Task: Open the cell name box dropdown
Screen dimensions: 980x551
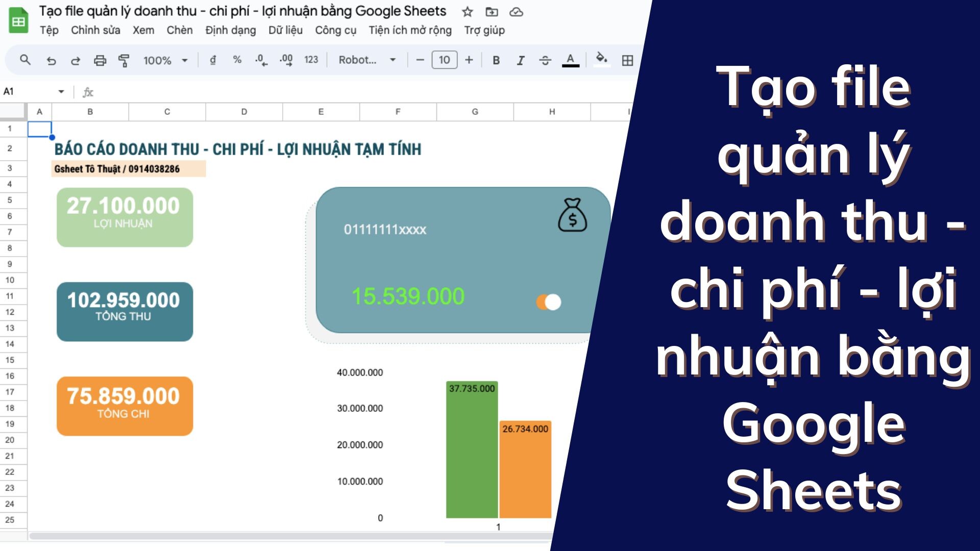Action: click(61, 92)
